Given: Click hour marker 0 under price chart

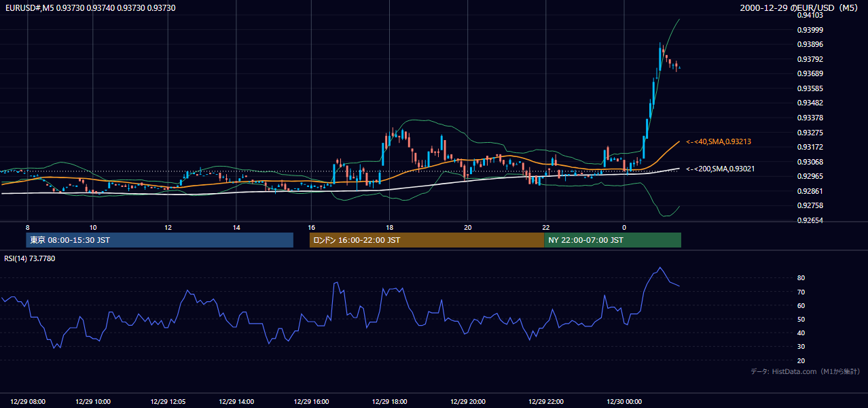Looking at the screenshot, I should click(x=624, y=227).
